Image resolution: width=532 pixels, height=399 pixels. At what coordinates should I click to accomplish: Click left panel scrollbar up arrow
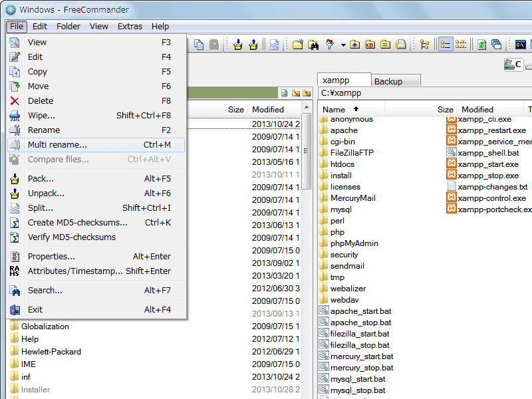pyautogui.click(x=307, y=108)
